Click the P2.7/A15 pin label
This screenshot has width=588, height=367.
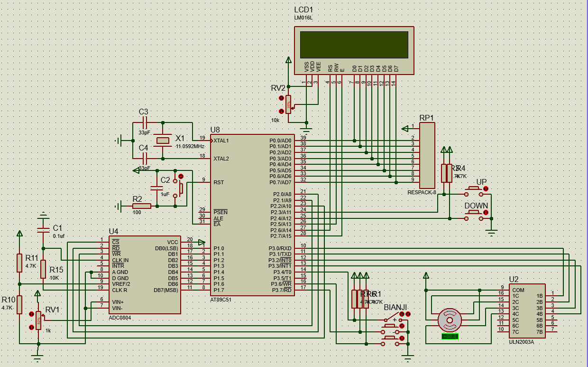(281, 236)
